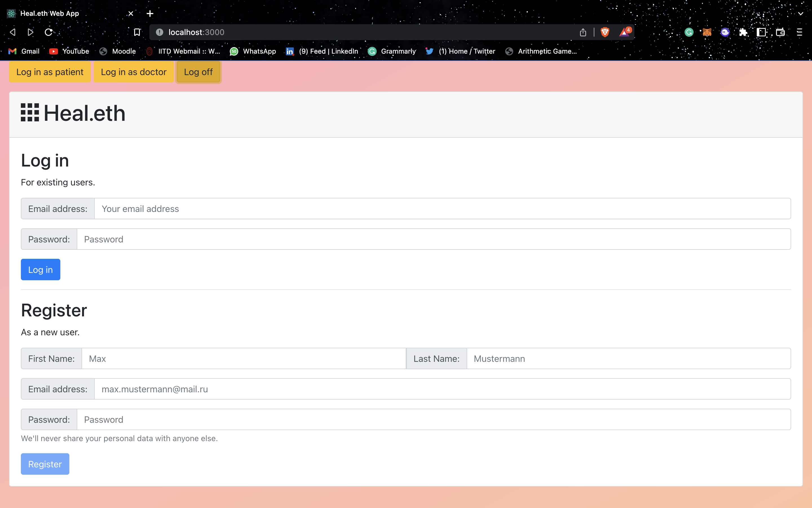
Task: Click the Heal.eth grid logo icon
Action: pyautogui.click(x=30, y=113)
